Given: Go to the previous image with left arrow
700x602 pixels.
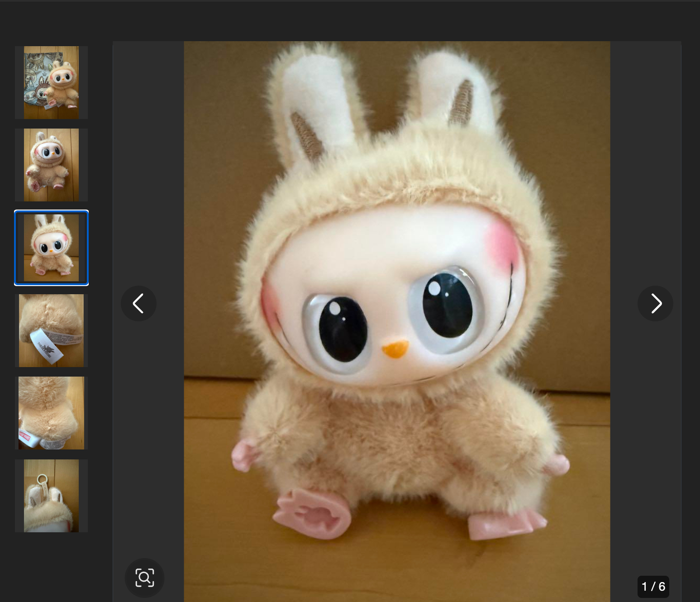Looking at the screenshot, I should 138,303.
